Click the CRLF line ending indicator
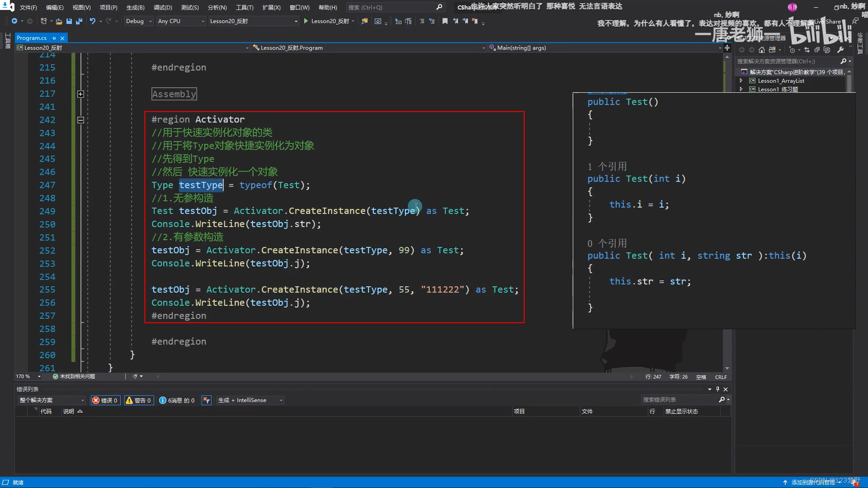 coord(721,377)
